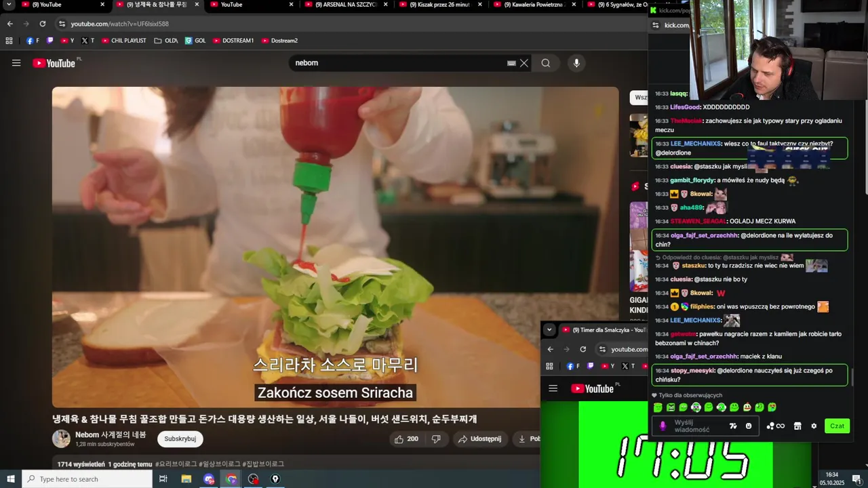Open the 7TV emote menu in chat
868x488 pixels.
[x=733, y=426]
